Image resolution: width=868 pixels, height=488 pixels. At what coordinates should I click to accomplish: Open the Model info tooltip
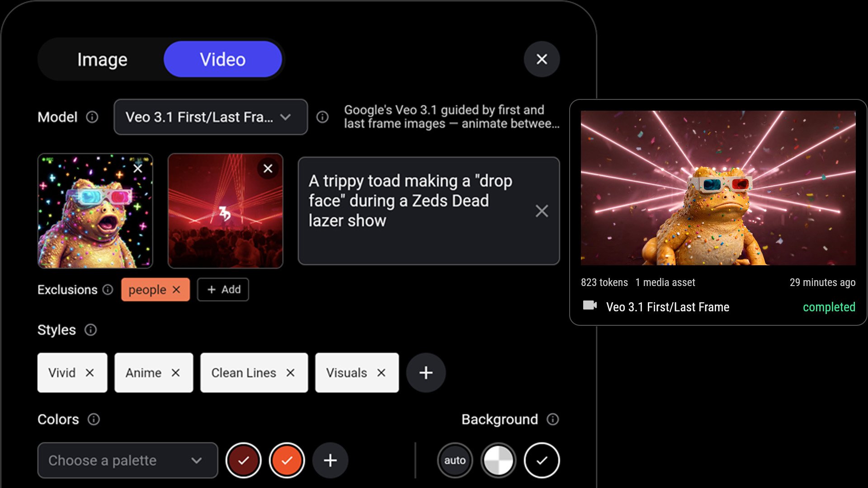[91, 117]
